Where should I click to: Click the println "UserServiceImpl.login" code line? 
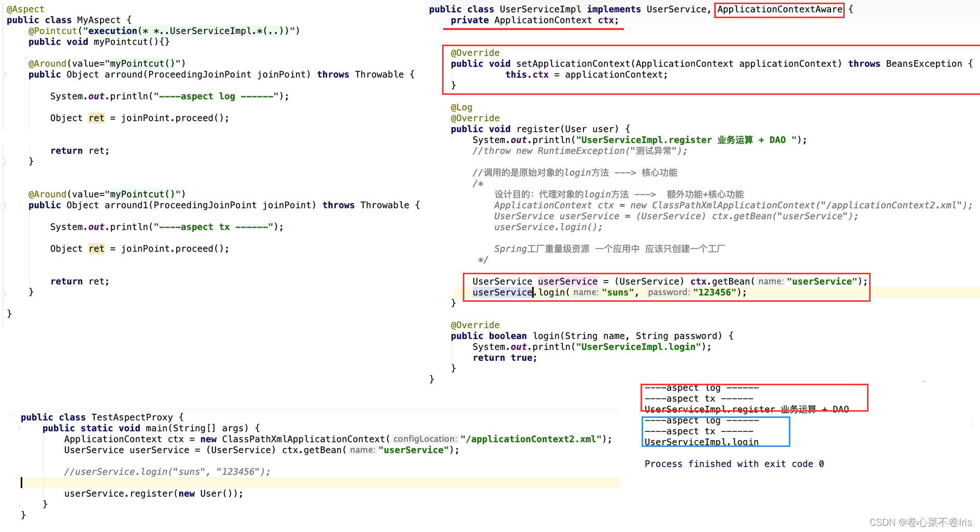[592, 347]
